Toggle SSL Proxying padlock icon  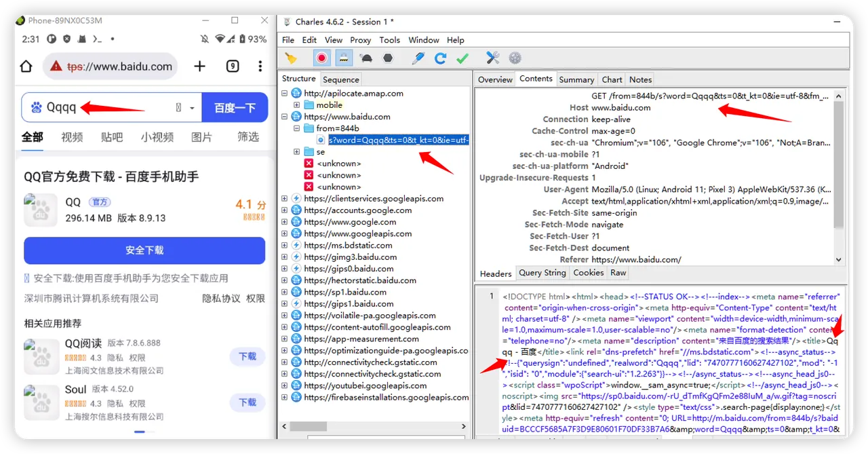[344, 58]
